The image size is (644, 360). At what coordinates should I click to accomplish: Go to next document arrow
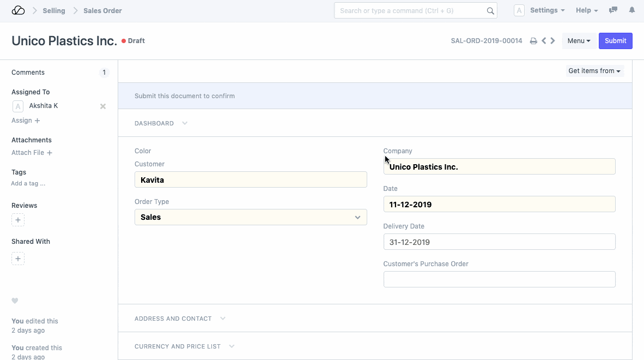[x=553, y=41]
